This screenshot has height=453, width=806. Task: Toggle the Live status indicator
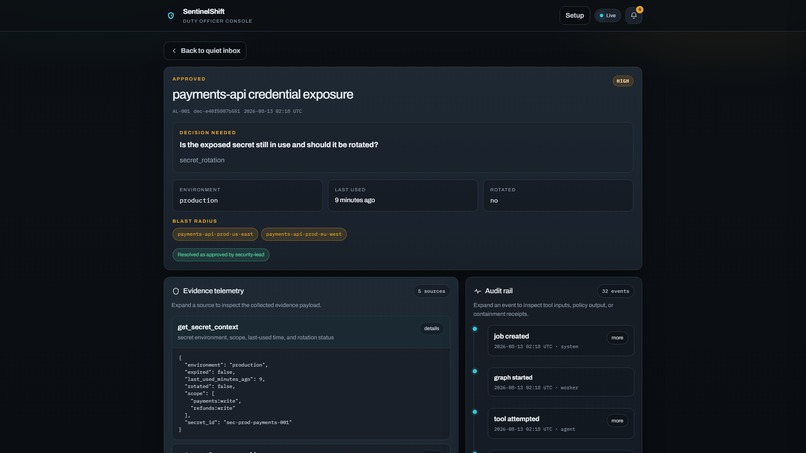[608, 15]
